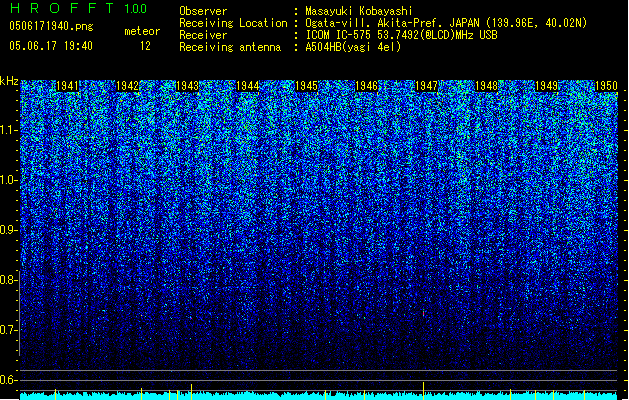The width and height of the screenshot is (629, 400).
Task: Click the 1945 time label
Action: (306, 86)
